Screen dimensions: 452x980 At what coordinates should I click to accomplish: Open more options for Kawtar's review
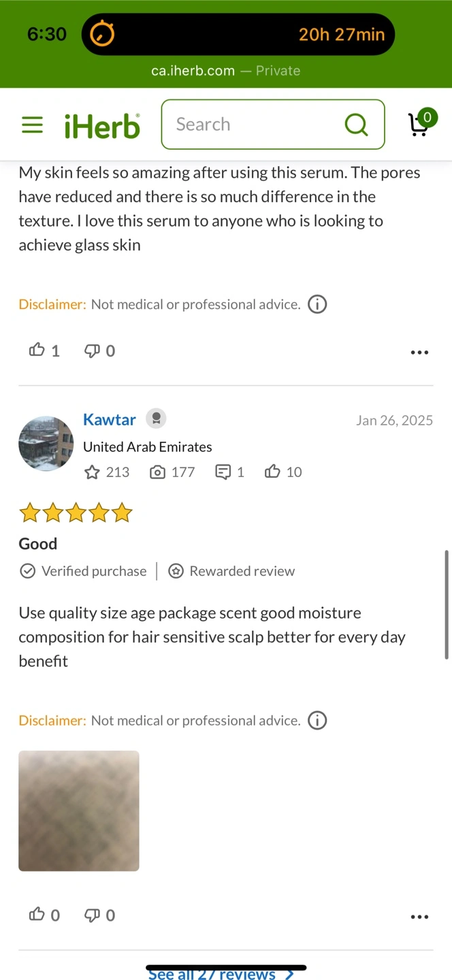click(420, 917)
